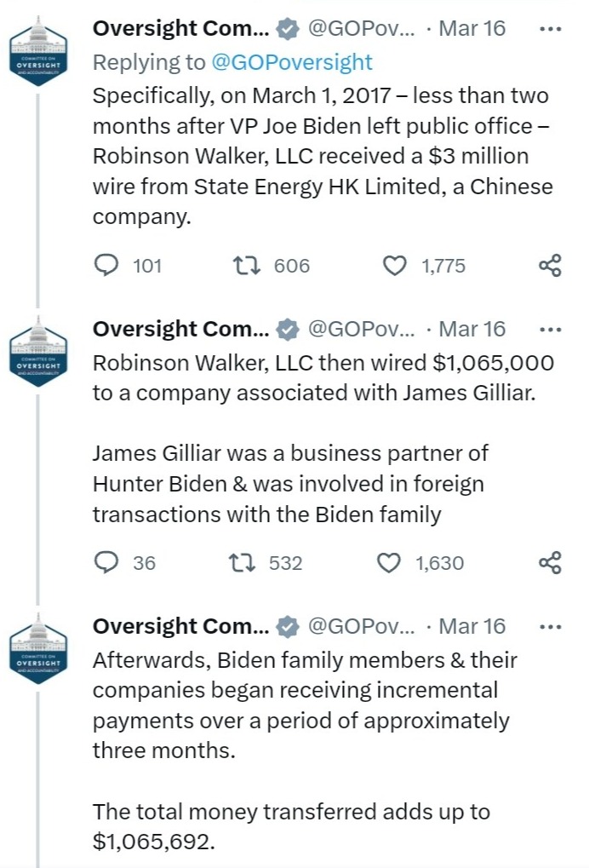Viewport: 589px width, 868px height.
Task: Reply to the James Gilliar tweet
Action: (106, 562)
